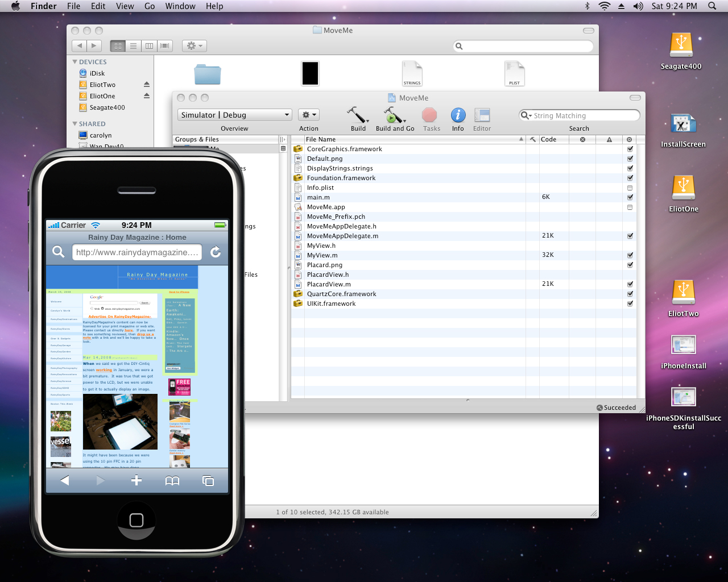This screenshot has height=582, width=728.
Task: Eject EliotTwo in Finder sidebar
Action: pos(146,85)
